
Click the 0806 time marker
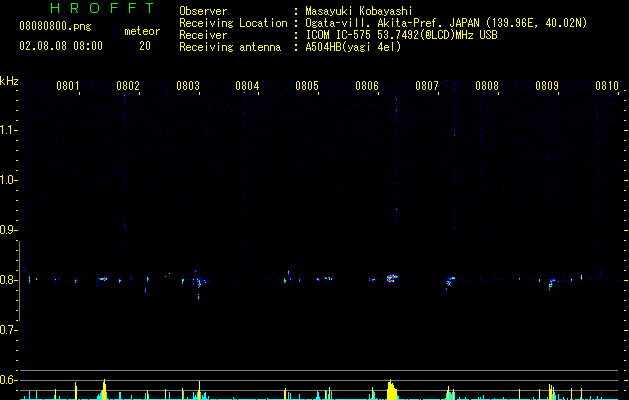point(367,86)
